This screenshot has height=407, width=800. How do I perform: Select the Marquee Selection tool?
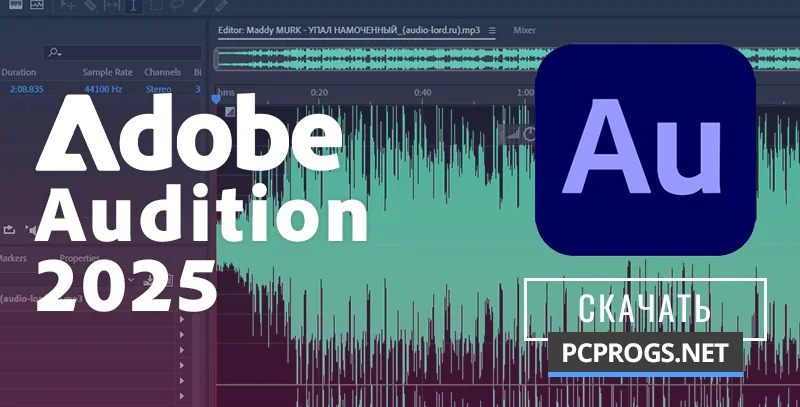pyautogui.click(x=156, y=5)
